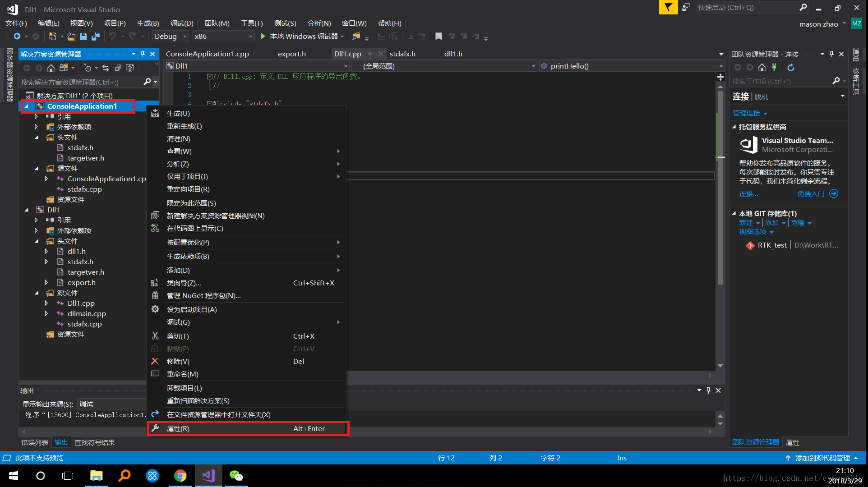The image size is (868, 487).
Task: Toggle auto-hide pin on Output panel
Action: [708, 391]
